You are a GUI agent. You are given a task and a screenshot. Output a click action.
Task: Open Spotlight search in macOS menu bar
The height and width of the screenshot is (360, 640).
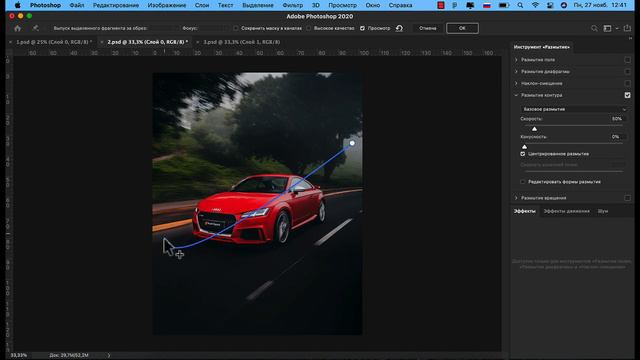(520, 5)
